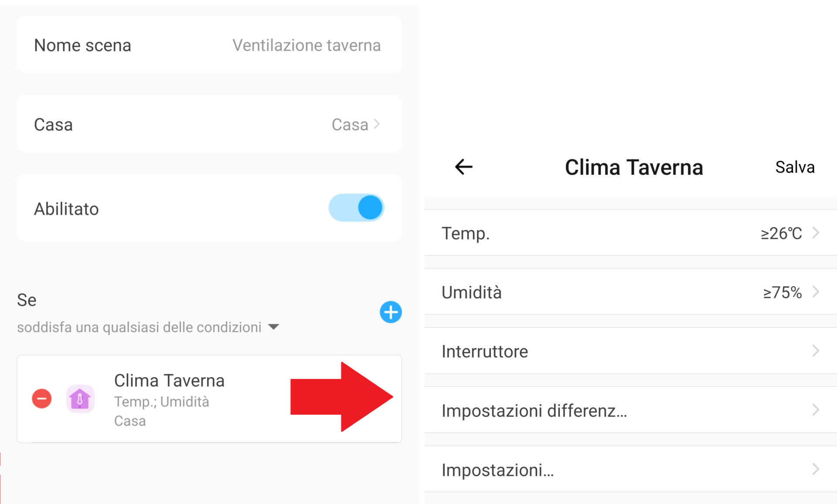Click the pink thermometer house device icon
This screenshot has height=504, width=837.
pyautogui.click(x=80, y=398)
